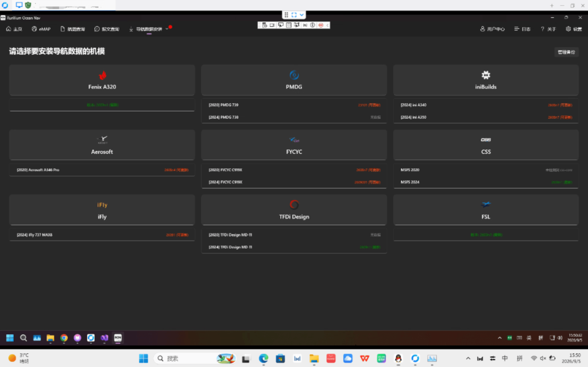This screenshot has height=367, width=588.
Task: Select the [2024] PMDG 738 row
Action: click(x=294, y=117)
